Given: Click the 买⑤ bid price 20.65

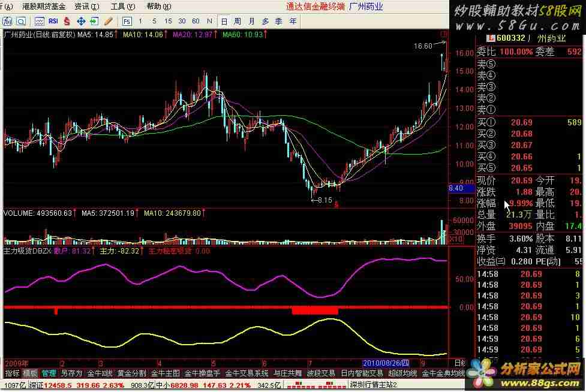Looking at the screenshot, I should click(521, 168).
